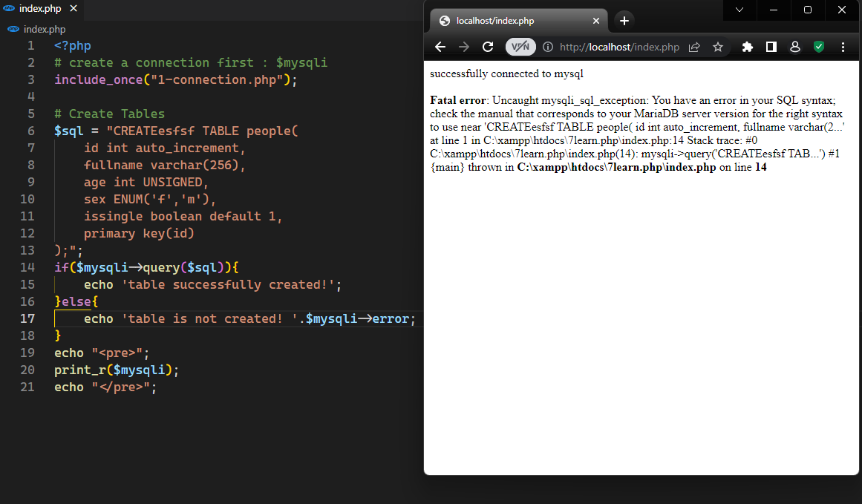
Task: Click 'fullname varchar(256),' code line
Action: click(164, 165)
